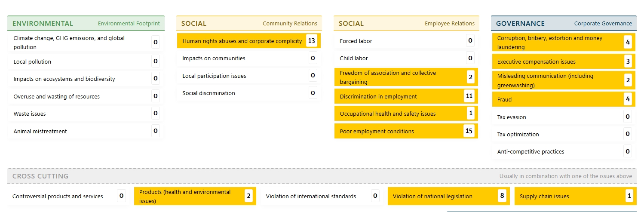Click Occupational health and safety issues row
The height and width of the screenshot is (212, 644).
406,114
